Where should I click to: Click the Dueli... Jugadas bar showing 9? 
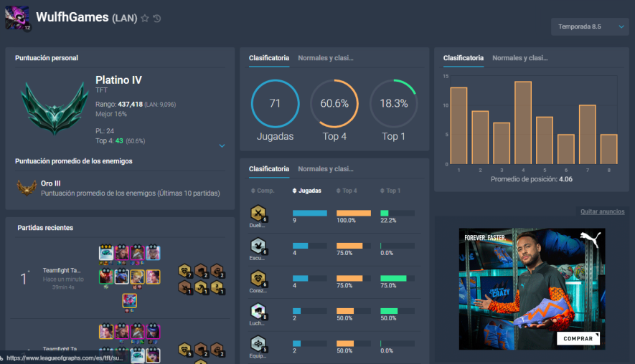click(310, 213)
